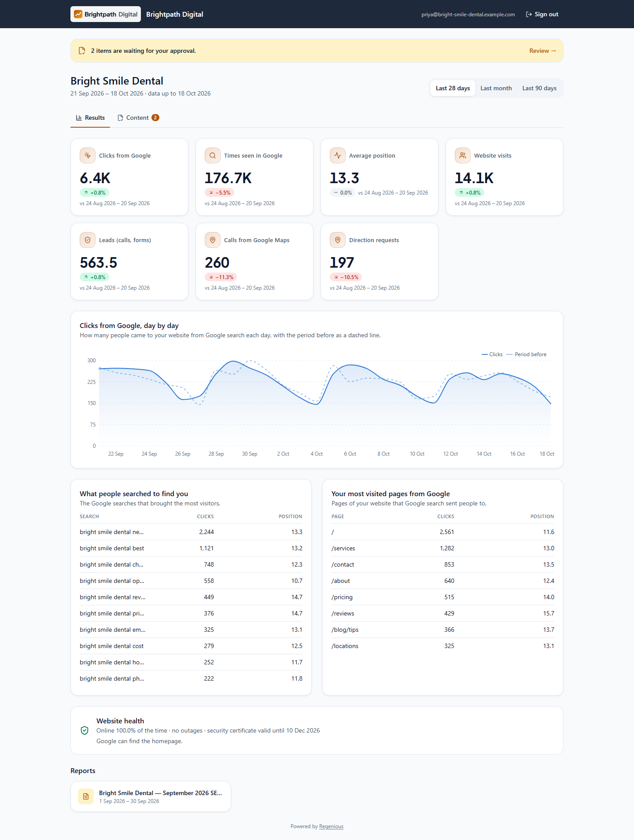Select the Last 90 days range
Image resolution: width=634 pixels, height=840 pixels.
539,88
